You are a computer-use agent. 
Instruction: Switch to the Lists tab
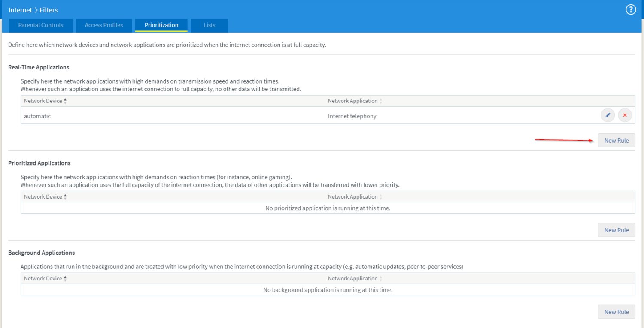click(209, 25)
